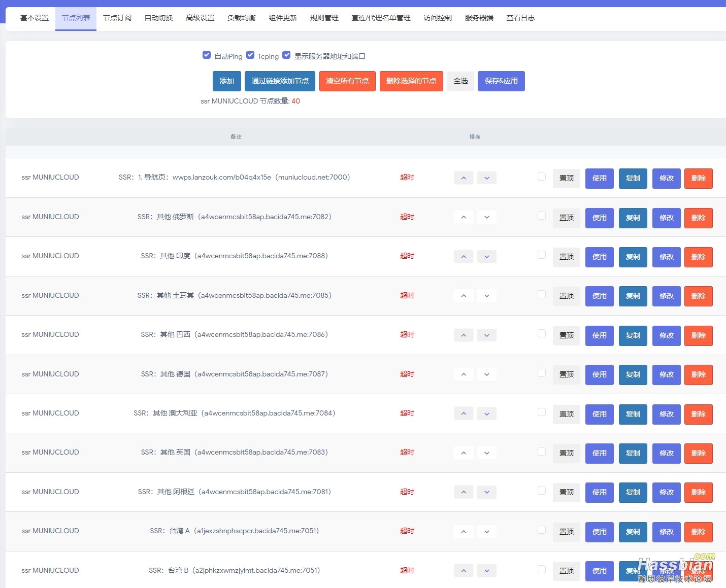Copy the 阿根廷 node
The height and width of the screenshot is (588, 726).
(x=633, y=492)
